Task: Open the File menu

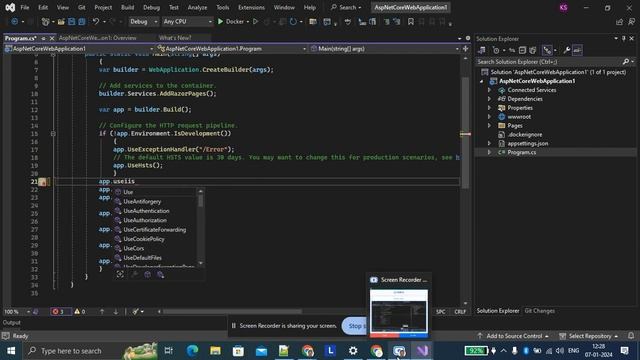Action: point(25,7)
